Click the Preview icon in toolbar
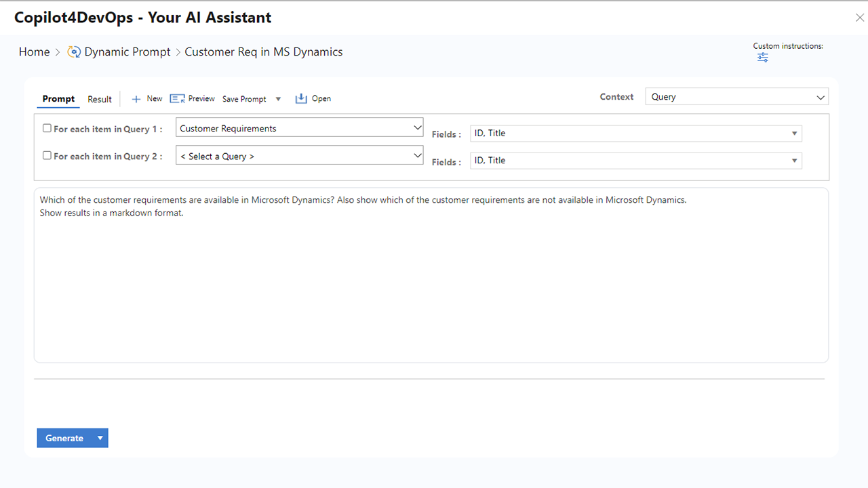 (x=177, y=99)
